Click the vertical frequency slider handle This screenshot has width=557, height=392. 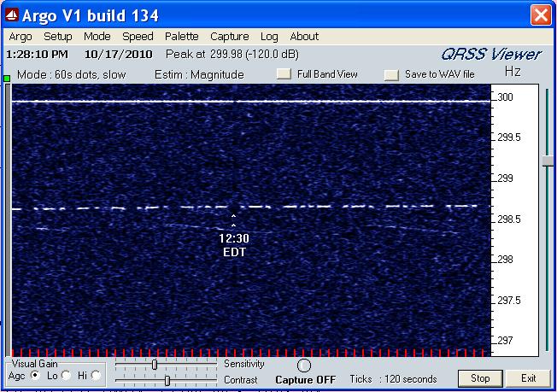point(549,161)
